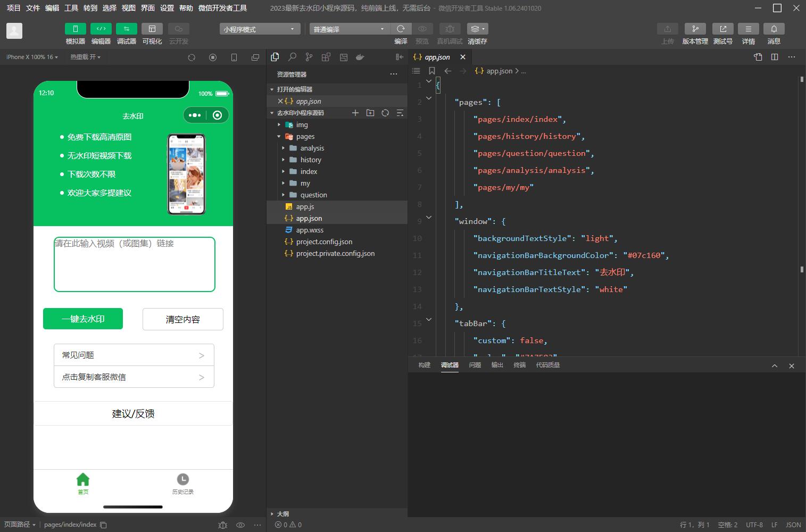Close the app.json editor tab
Image resolution: width=806 pixels, height=532 pixels.
pos(463,57)
